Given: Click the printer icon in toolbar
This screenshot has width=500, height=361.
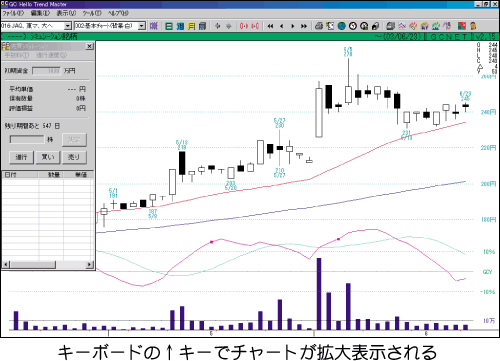Looking at the screenshot, I should (319, 26).
